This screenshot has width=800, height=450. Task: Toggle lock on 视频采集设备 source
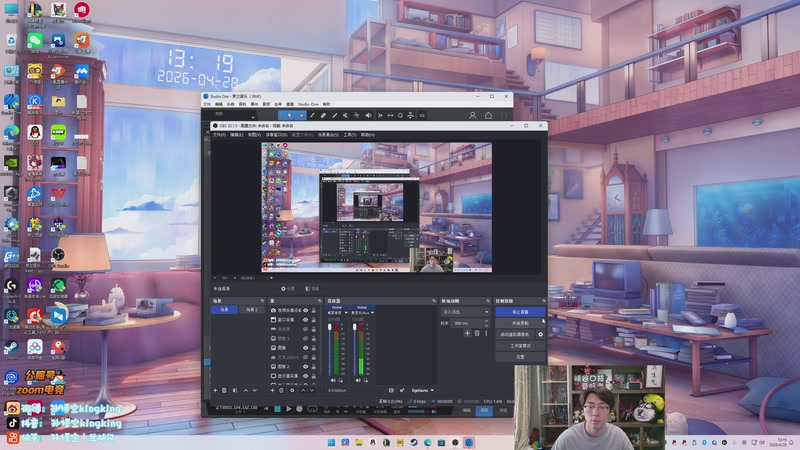pos(314,310)
